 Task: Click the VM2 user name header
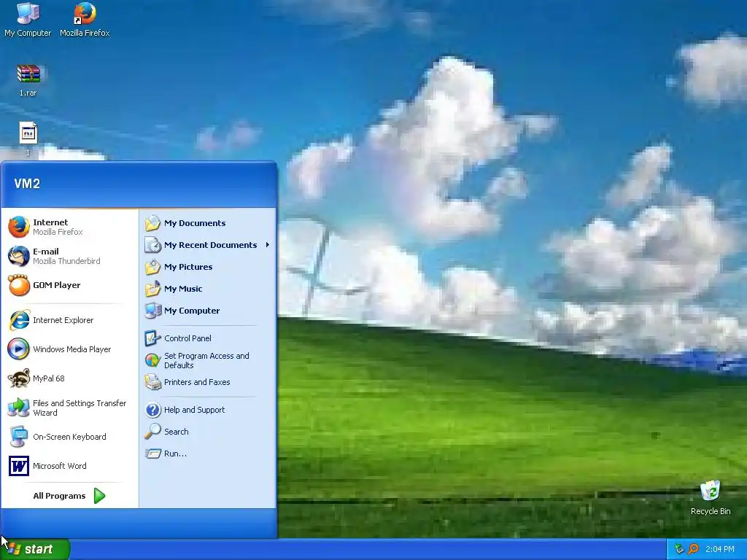coord(27,184)
